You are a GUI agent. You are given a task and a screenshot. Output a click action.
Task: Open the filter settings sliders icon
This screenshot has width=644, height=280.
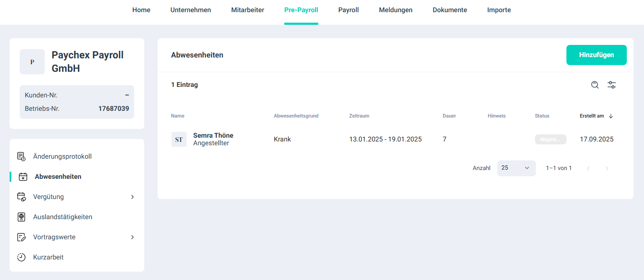tap(612, 85)
